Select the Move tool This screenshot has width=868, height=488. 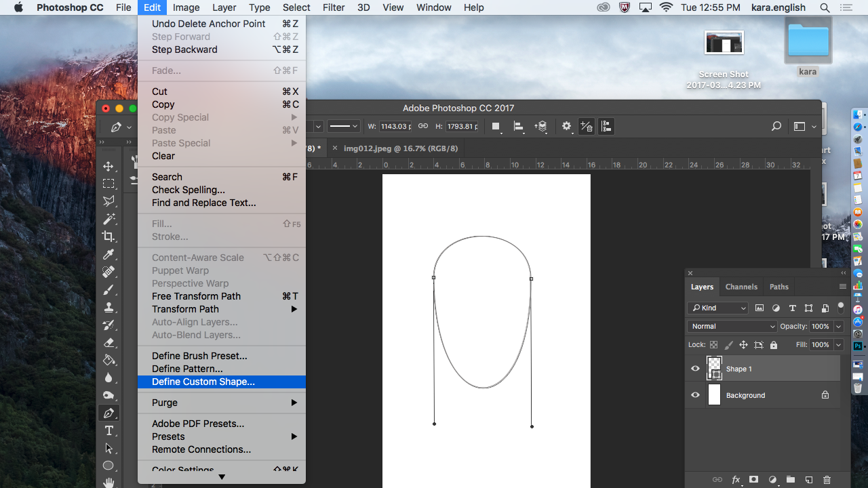[109, 165]
